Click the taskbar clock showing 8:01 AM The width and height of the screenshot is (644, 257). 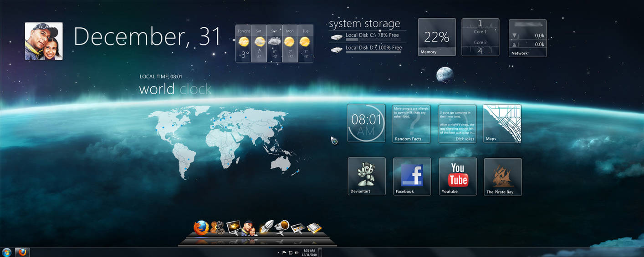click(x=309, y=252)
